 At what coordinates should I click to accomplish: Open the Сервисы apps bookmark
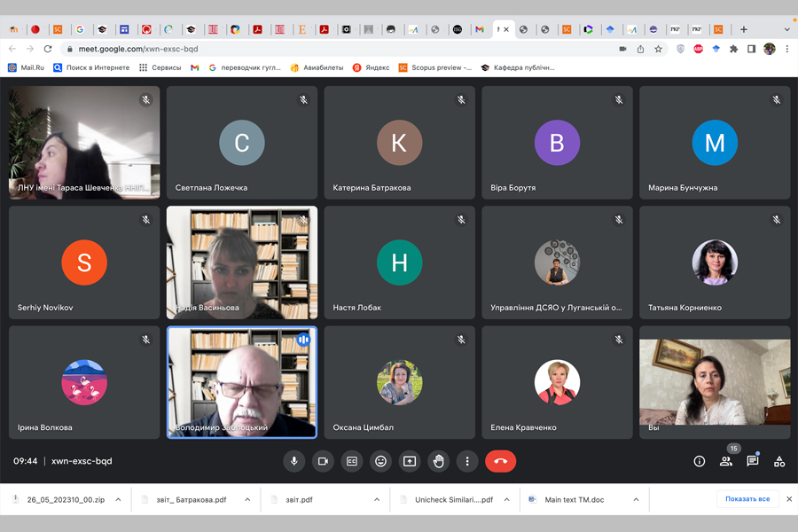tap(160, 67)
